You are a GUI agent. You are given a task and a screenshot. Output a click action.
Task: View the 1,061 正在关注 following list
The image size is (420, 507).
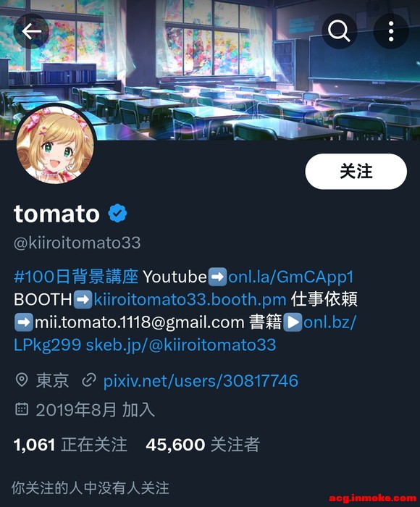(x=70, y=445)
